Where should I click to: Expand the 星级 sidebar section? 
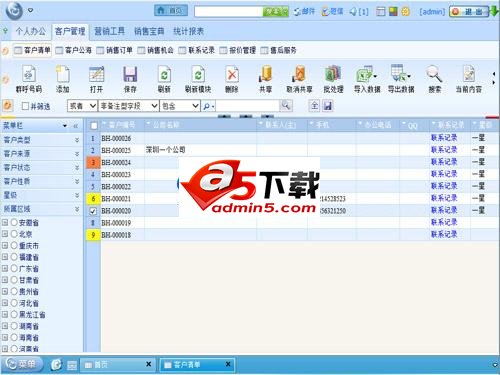pyautogui.click(x=77, y=195)
